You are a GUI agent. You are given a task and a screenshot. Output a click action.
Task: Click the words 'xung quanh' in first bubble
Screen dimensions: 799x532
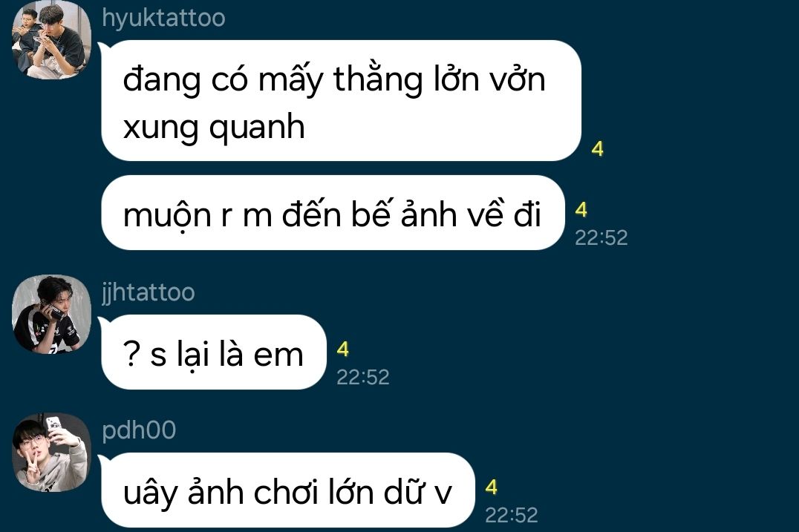tap(214, 128)
